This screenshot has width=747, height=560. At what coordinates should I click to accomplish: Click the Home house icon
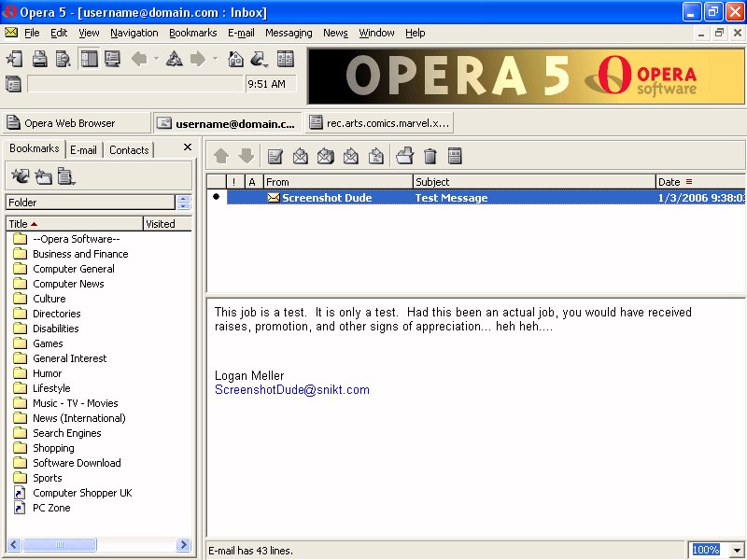coord(236,59)
